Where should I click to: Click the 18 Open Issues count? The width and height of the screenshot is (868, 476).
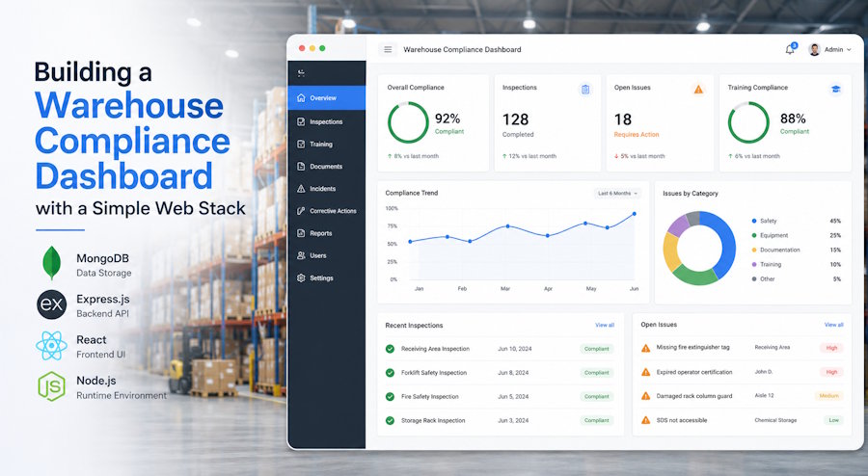pos(623,119)
